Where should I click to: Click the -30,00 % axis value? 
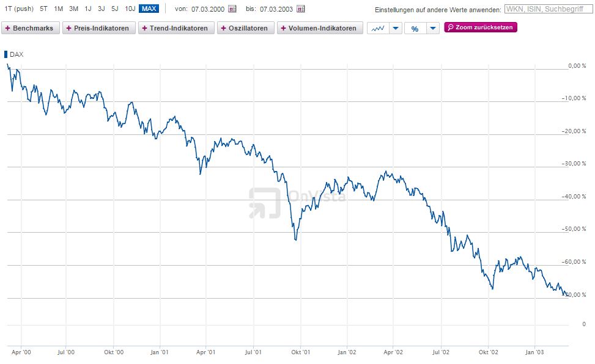pos(574,164)
